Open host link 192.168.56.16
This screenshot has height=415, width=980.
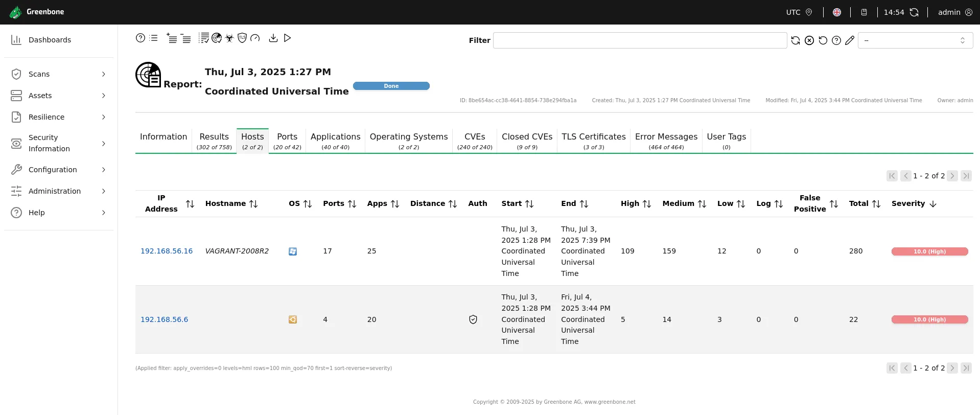pyautogui.click(x=167, y=251)
